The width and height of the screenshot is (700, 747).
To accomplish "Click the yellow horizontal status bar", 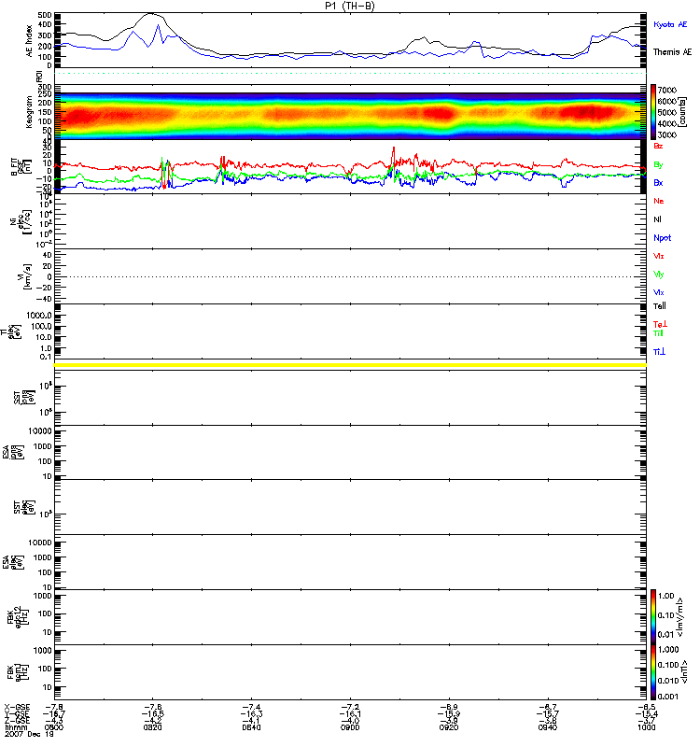I will point(350,365).
